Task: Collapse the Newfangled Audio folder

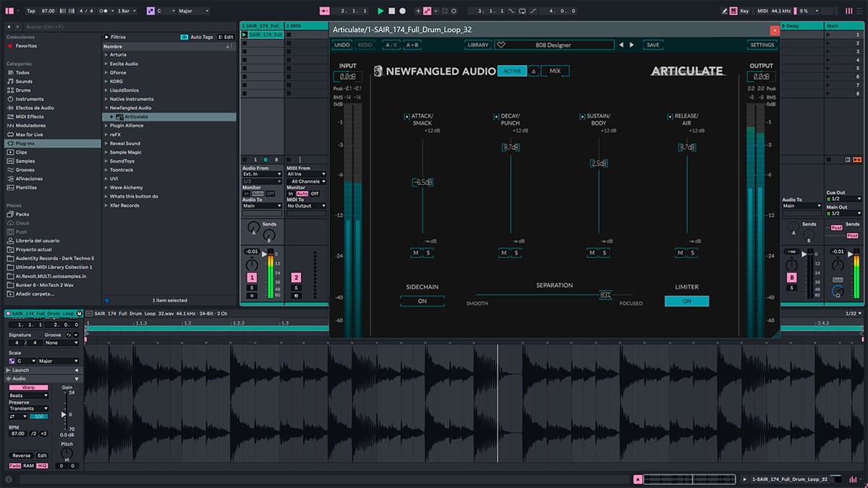Action: [106, 108]
